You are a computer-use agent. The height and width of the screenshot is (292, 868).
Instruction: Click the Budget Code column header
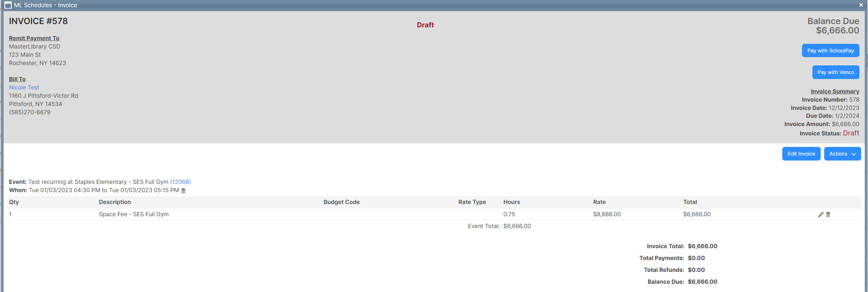coord(341,202)
